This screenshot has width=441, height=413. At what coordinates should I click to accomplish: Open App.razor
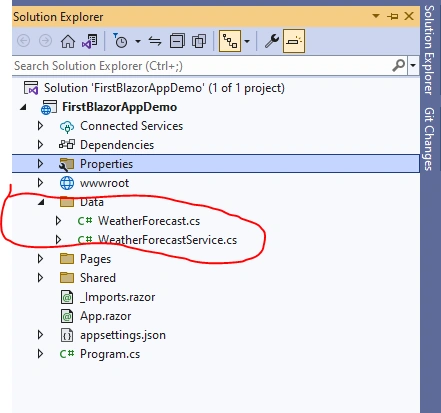point(105,316)
